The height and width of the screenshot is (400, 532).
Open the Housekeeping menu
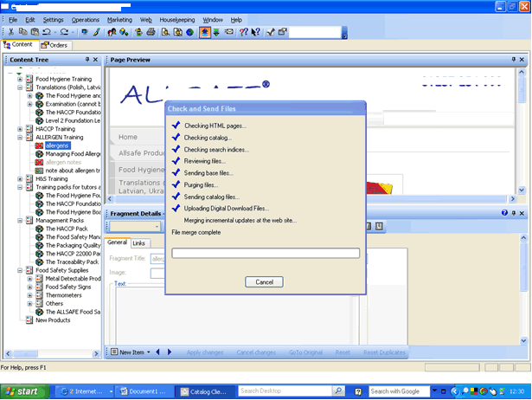click(x=177, y=19)
